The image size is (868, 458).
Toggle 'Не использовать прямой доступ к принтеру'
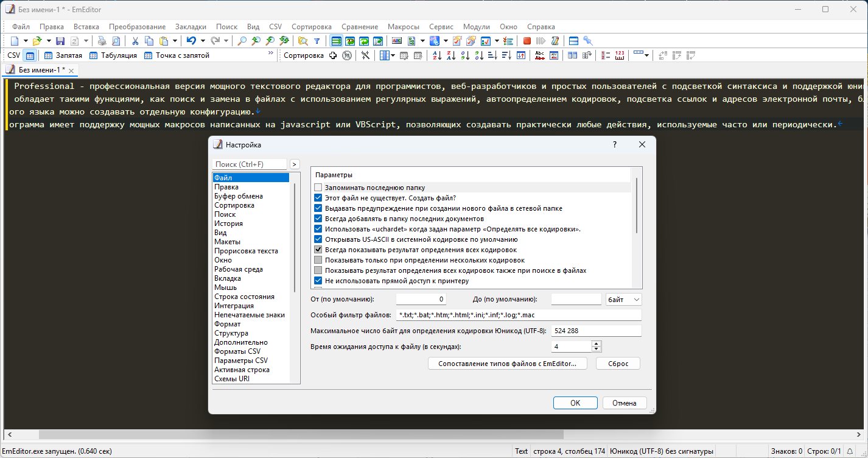[318, 281]
